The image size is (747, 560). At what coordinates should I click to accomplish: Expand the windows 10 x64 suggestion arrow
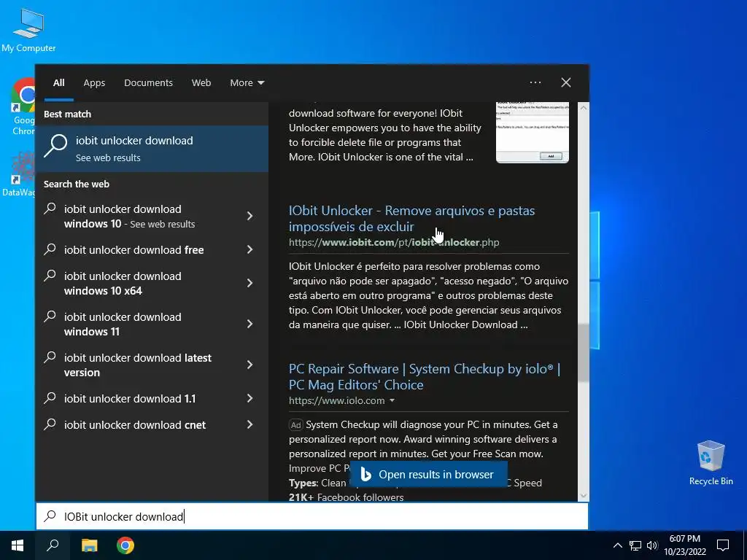pos(250,284)
